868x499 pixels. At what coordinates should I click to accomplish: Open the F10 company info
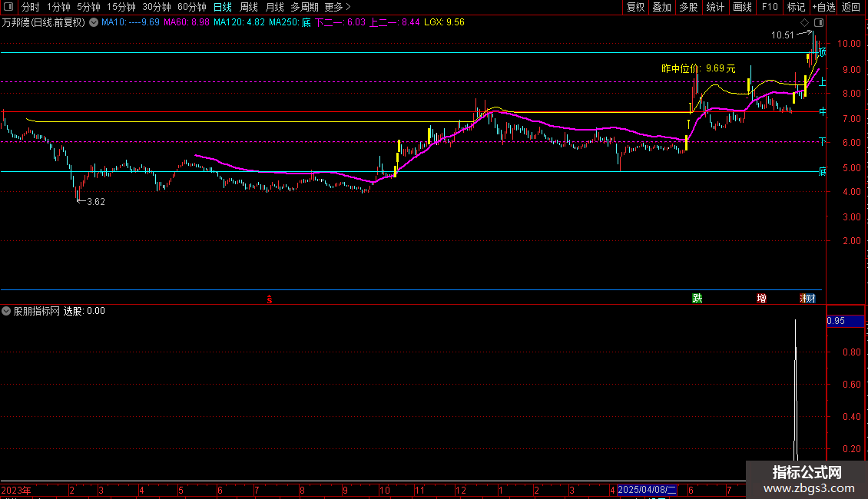coord(770,7)
